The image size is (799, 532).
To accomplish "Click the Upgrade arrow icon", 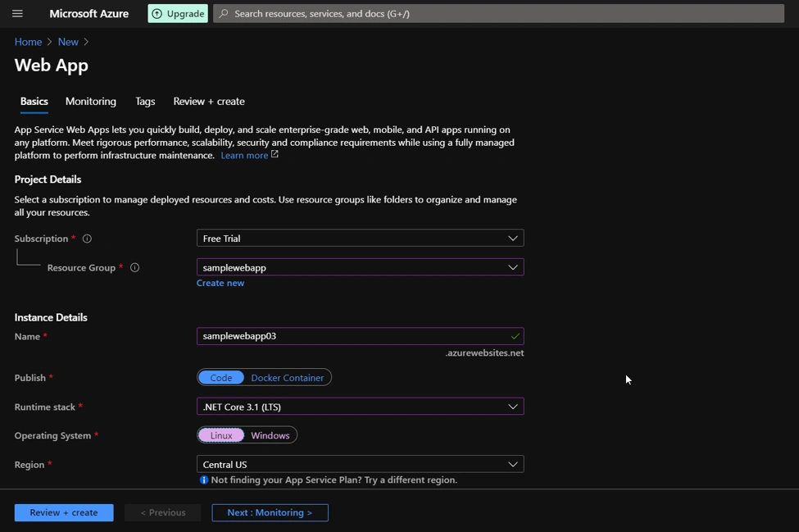I will coord(157,14).
